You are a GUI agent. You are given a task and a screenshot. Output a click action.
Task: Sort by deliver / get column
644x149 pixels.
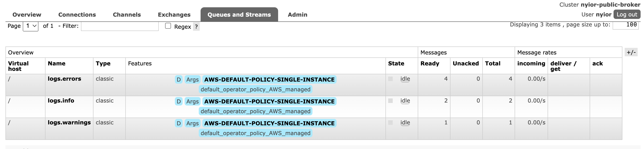[x=563, y=66]
